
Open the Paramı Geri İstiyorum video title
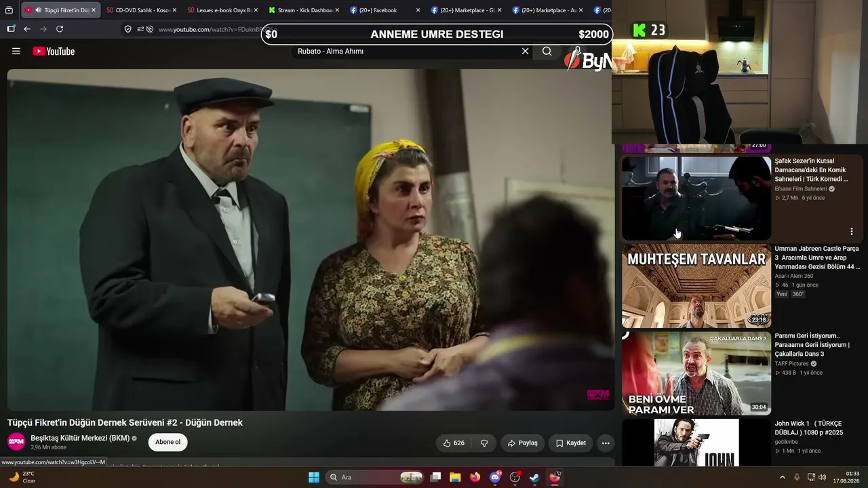812,345
